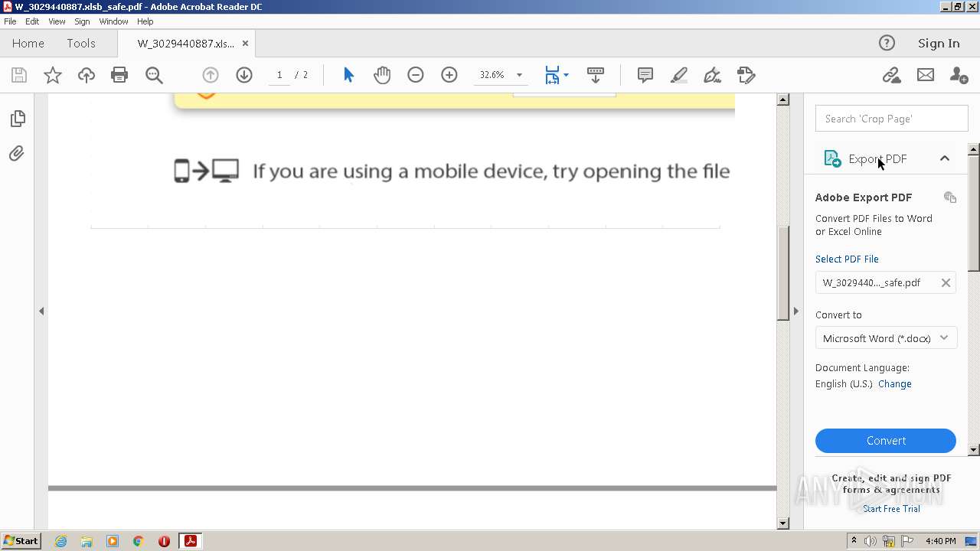
Task: Open the Sign document pen tool
Action: (x=712, y=75)
